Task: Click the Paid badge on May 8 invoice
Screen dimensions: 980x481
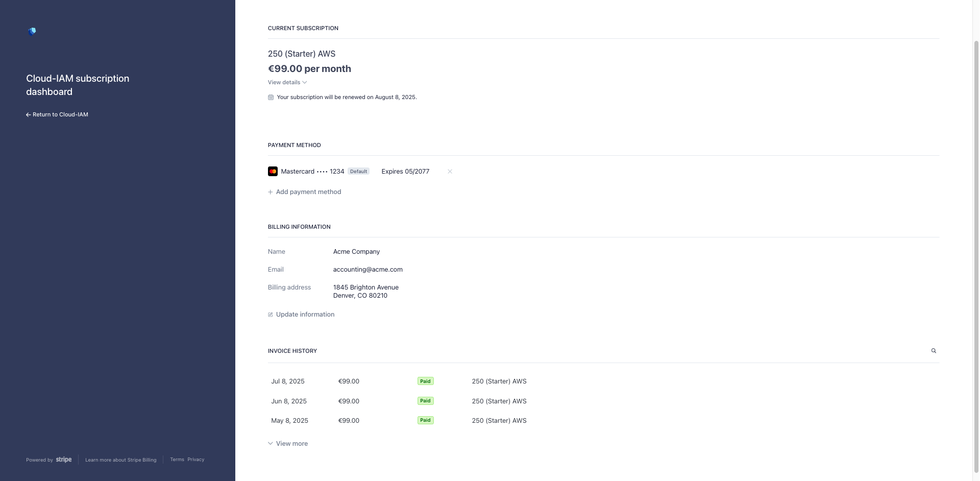Action: pyautogui.click(x=425, y=420)
